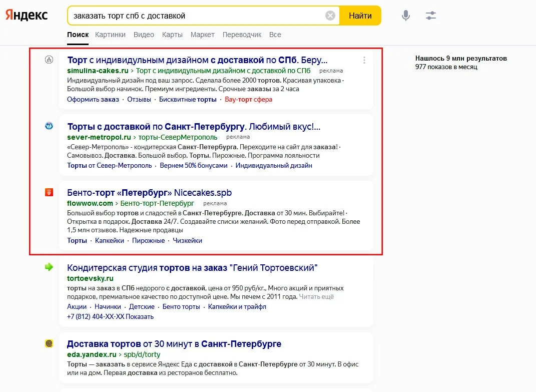Expand description with Читать ещё
The image size is (536, 392).
tap(316, 296)
